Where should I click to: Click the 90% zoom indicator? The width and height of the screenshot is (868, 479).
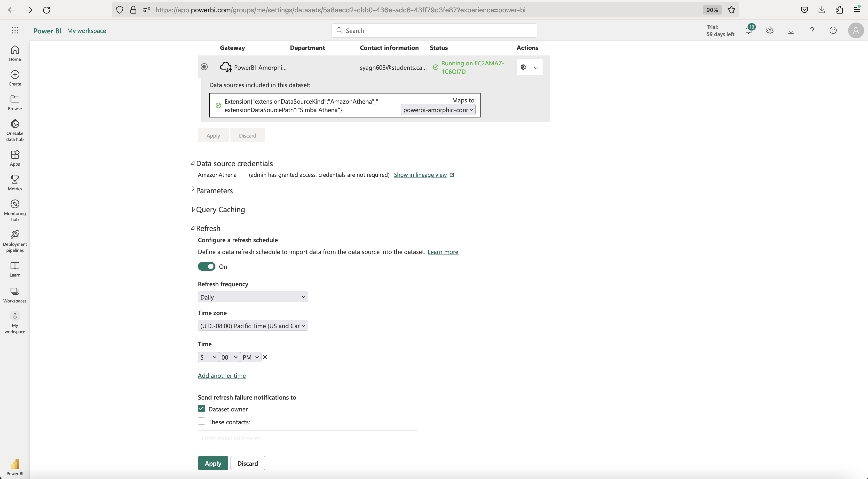point(712,10)
